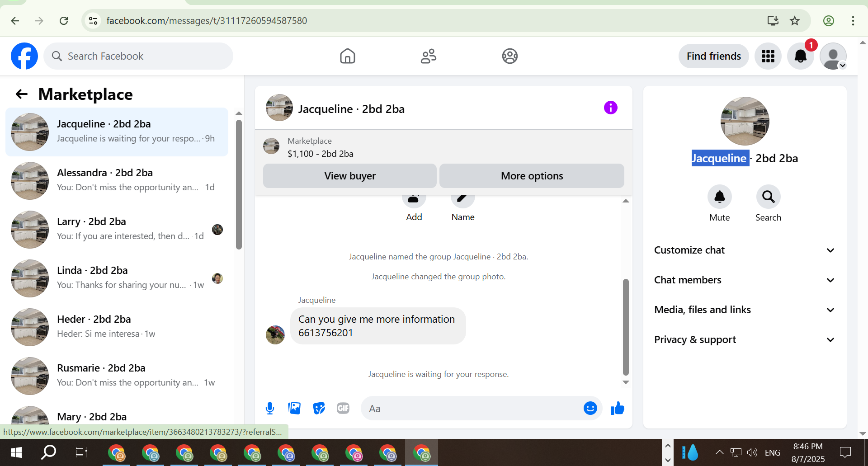This screenshot has height=466, width=868.
Task: Choose a sticker icon
Action: (x=319, y=409)
